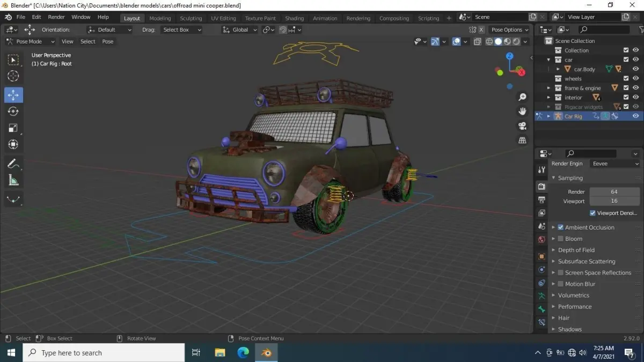Uncheck the interior collection checkbox
The image size is (644, 362).
point(626,98)
